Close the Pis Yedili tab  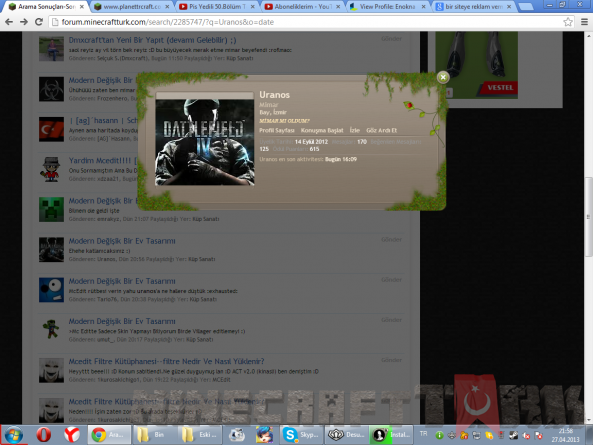252,7
